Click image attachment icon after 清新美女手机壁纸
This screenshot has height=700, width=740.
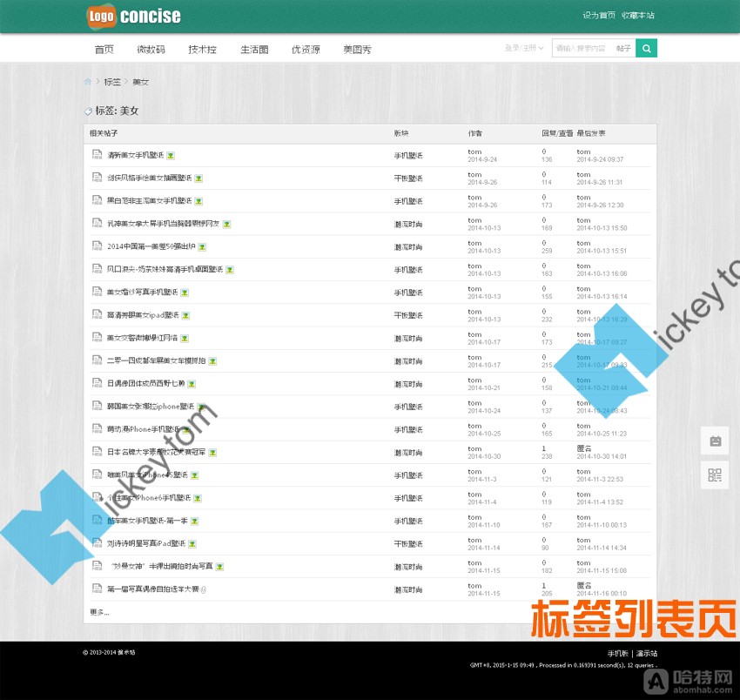[171, 155]
